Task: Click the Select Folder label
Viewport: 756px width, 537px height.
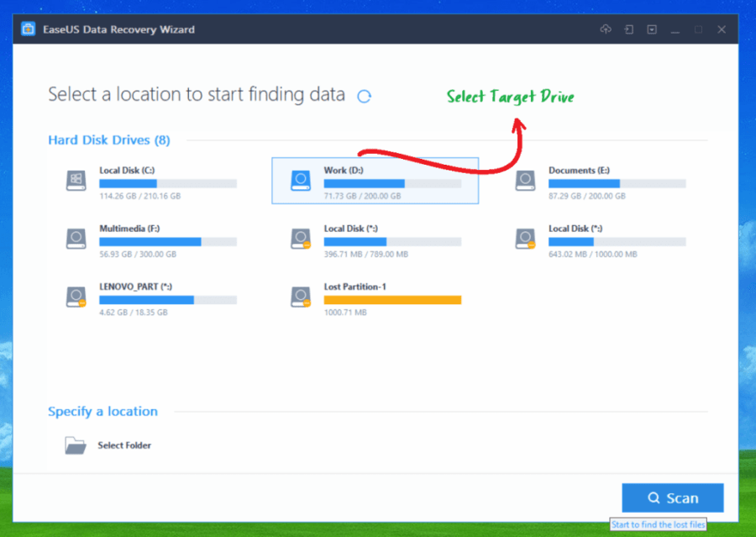Action: coord(124,445)
